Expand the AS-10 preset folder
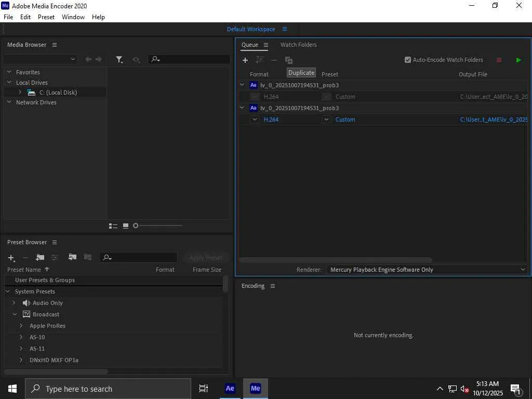Viewport: 532px width, 399px height. coord(21,337)
